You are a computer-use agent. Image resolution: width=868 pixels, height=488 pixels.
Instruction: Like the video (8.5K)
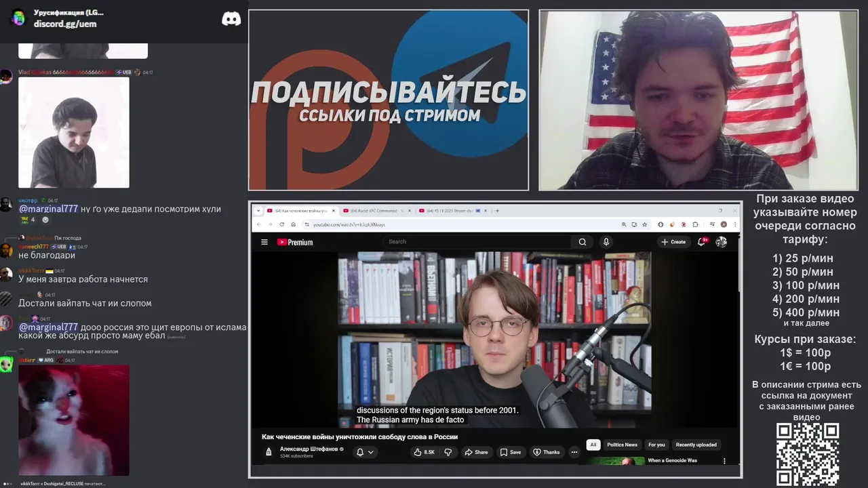425,452
